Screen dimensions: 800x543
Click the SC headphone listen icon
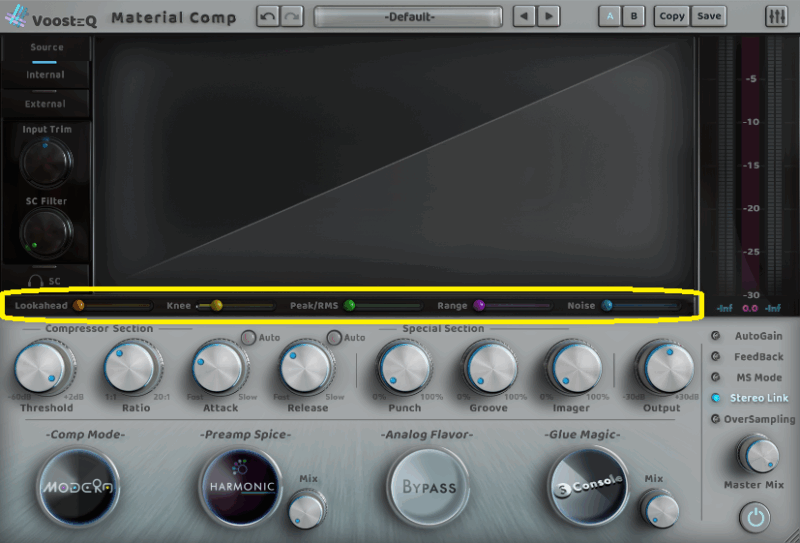(37, 282)
